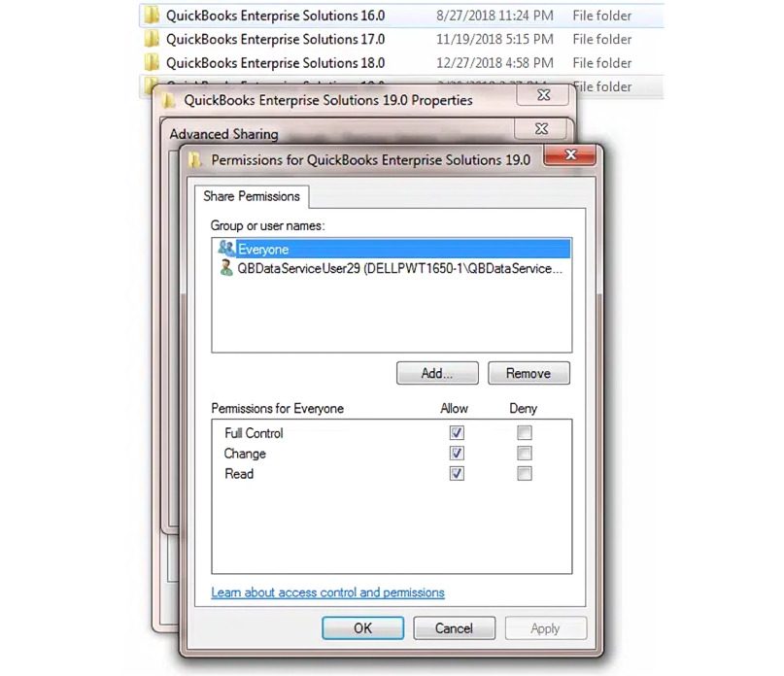
Task: Check the Deny checkbox for Full Control
Action: tap(525, 432)
